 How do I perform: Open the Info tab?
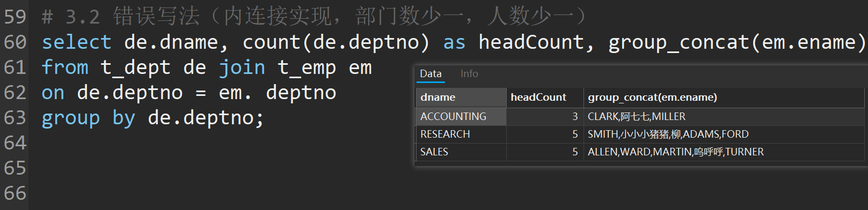pyautogui.click(x=469, y=74)
